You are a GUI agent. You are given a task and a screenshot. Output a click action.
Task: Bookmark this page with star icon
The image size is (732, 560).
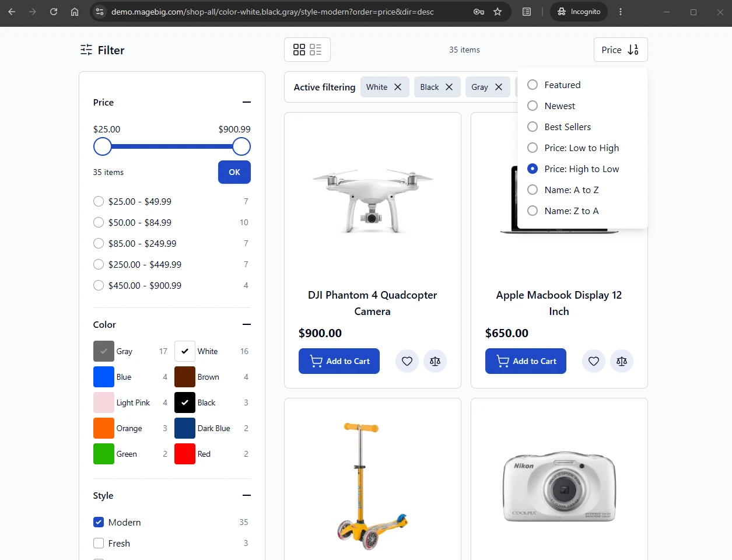[498, 12]
